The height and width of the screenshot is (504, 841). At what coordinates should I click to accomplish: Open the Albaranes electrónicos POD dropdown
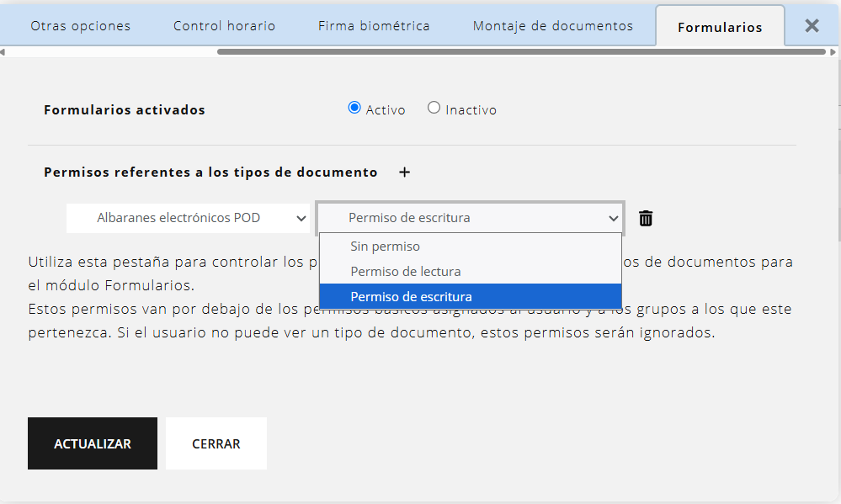coord(188,218)
